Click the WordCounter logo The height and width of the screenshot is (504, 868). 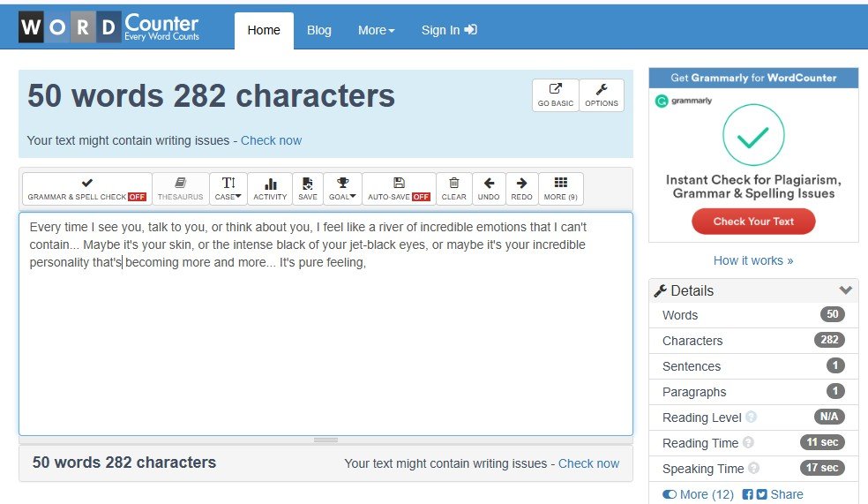(108, 26)
